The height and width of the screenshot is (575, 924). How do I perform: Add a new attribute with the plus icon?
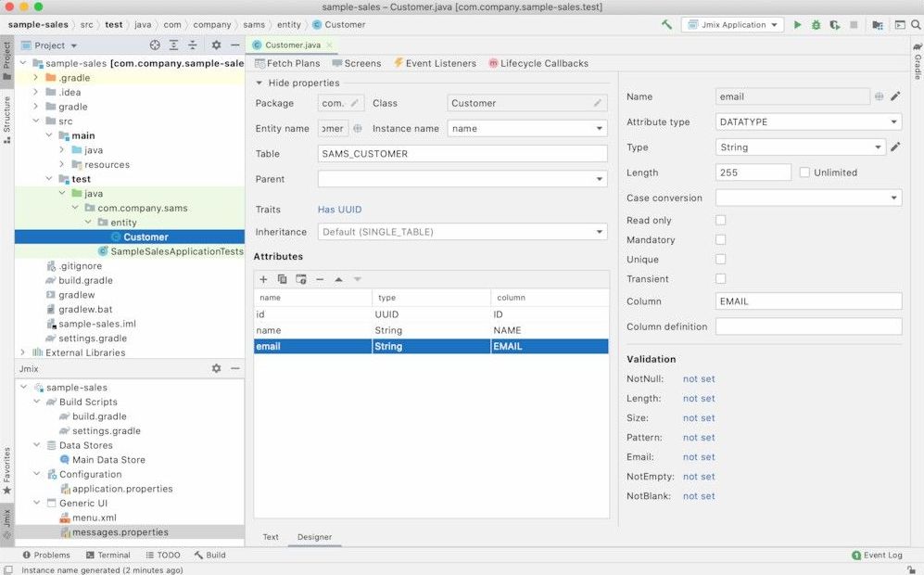263,278
